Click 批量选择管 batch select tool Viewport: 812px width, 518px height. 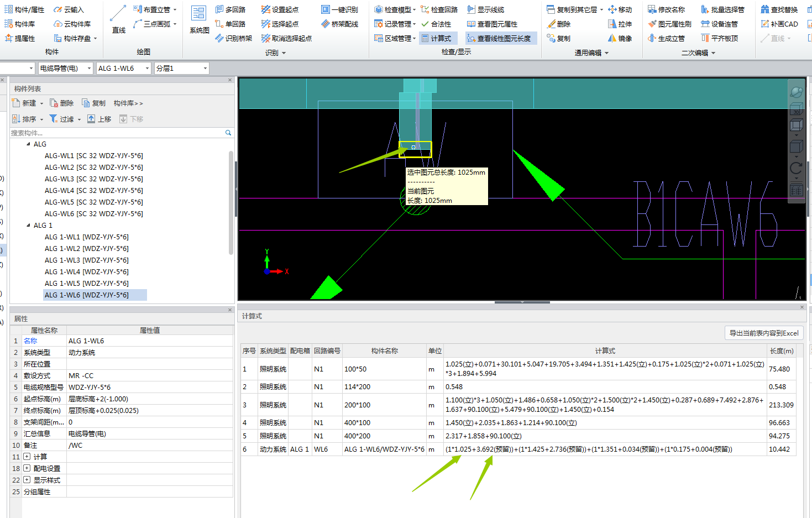pos(723,9)
